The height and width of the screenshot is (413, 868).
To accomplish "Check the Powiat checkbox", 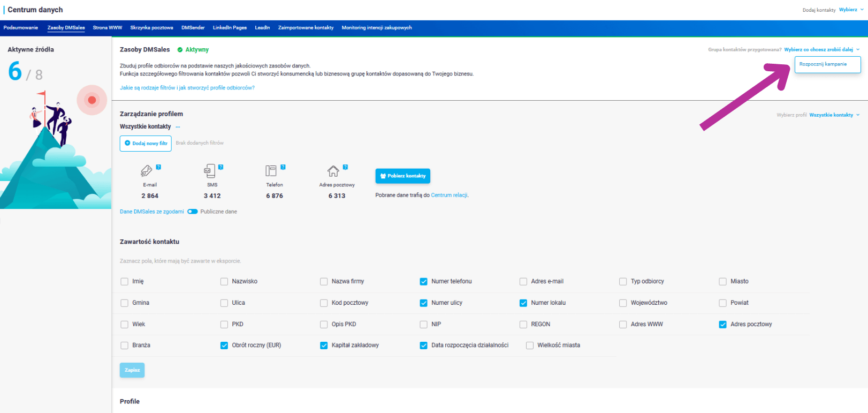I will [723, 303].
